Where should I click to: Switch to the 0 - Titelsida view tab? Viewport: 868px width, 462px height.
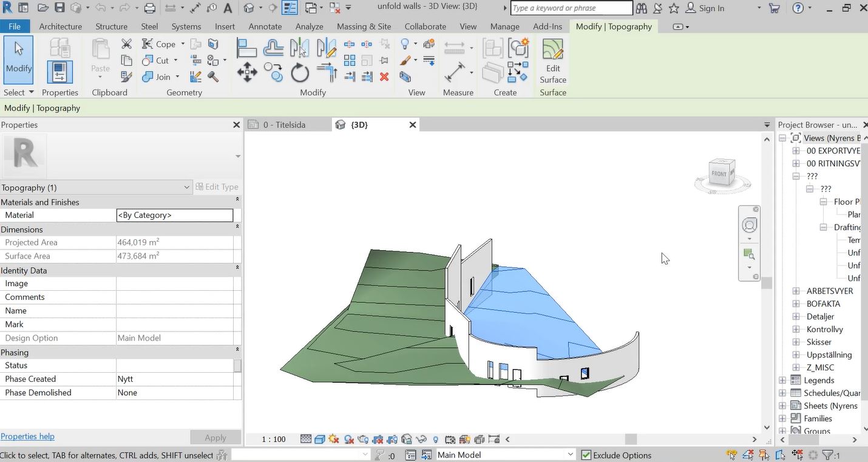click(283, 124)
